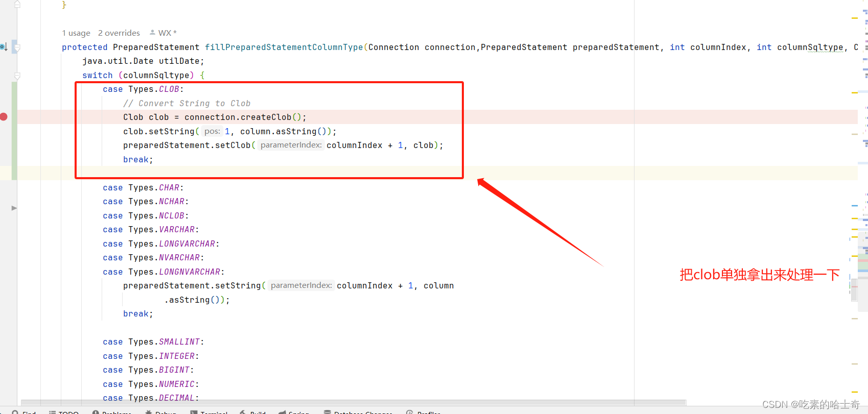The height and width of the screenshot is (414, 868).
Task: Click 'case Types.DECIMAL:' line
Action: tap(151, 398)
